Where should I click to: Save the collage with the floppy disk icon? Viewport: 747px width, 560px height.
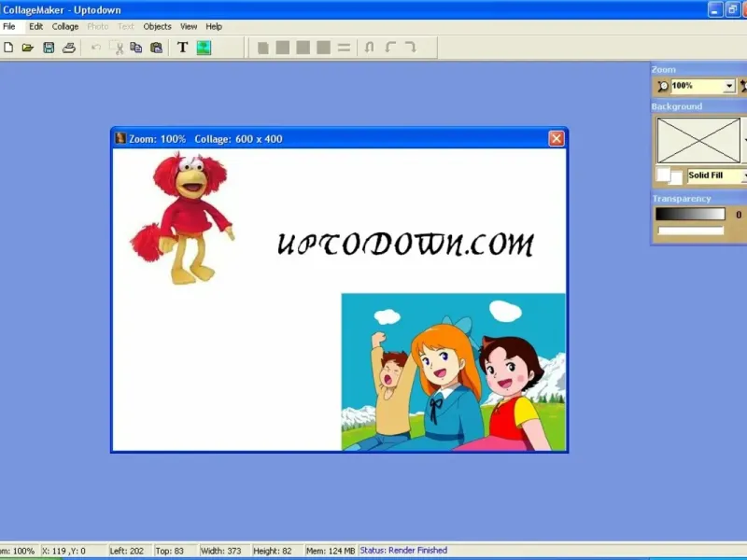point(49,48)
